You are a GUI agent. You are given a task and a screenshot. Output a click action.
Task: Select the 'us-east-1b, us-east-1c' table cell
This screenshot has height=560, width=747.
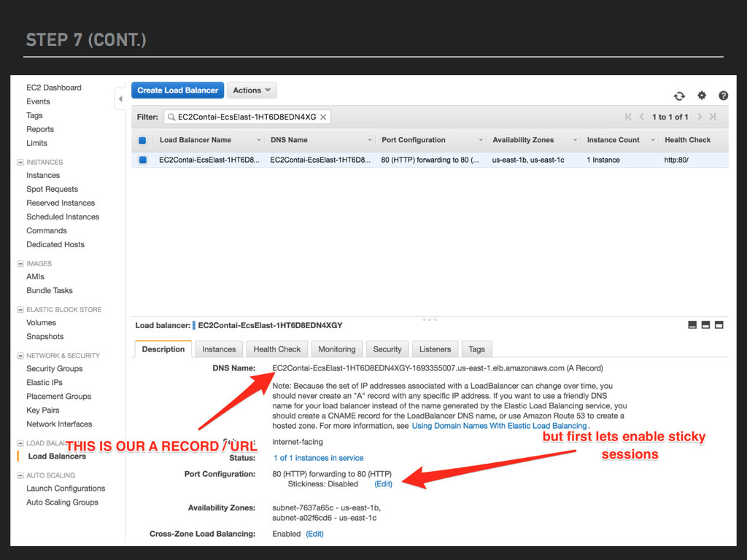pos(528,160)
